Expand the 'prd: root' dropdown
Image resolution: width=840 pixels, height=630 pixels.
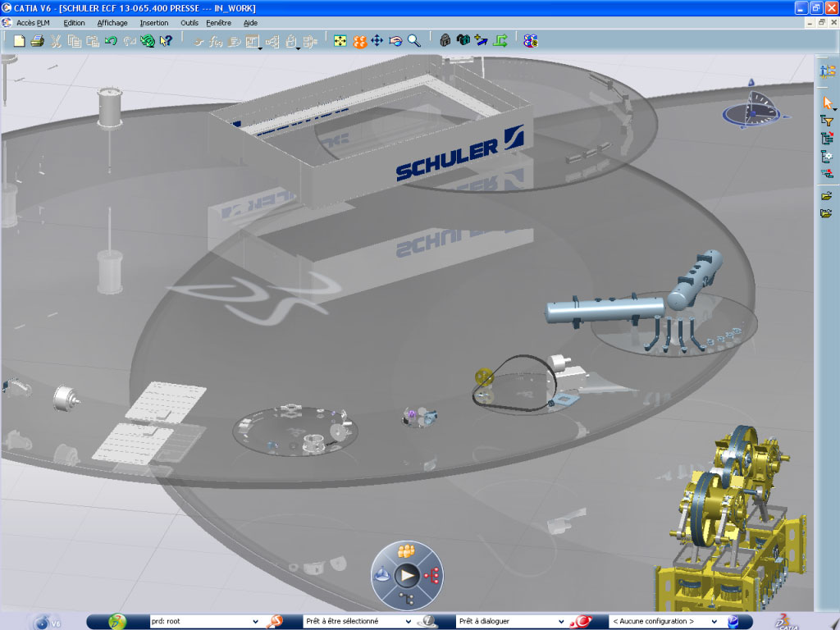pos(255,622)
